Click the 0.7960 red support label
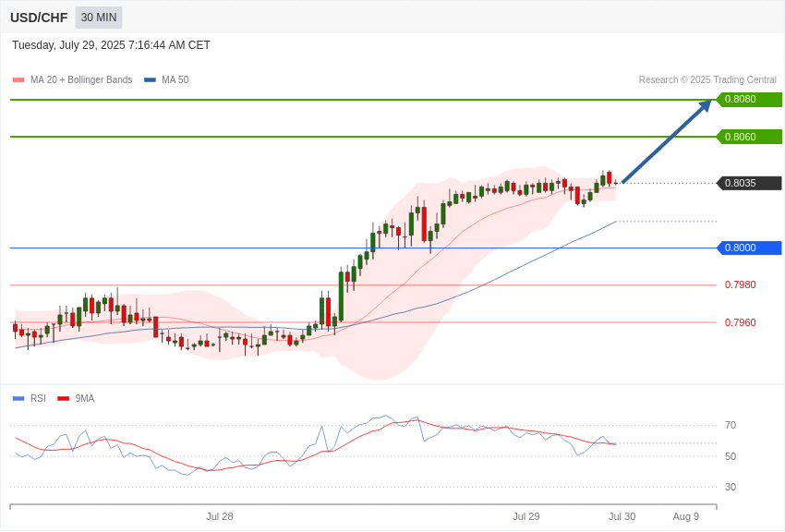785x532 pixels. [x=740, y=323]
